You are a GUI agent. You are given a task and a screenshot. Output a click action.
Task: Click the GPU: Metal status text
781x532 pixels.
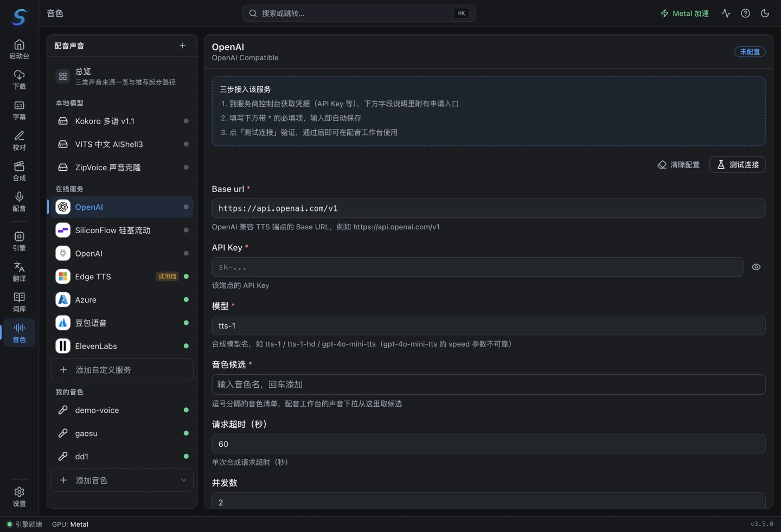click(70, 524)
